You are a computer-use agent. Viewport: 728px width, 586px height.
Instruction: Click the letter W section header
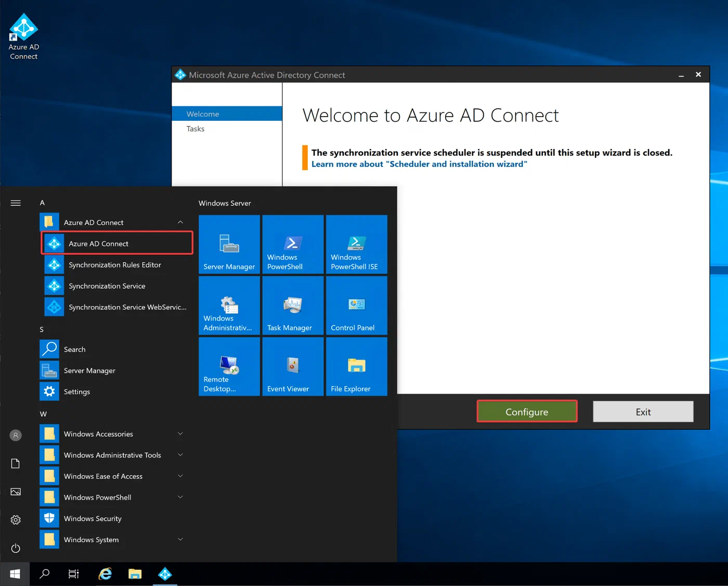[43, 414]
